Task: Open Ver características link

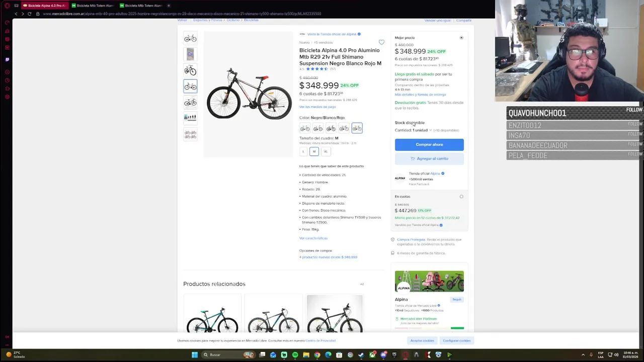Action: 313,238
